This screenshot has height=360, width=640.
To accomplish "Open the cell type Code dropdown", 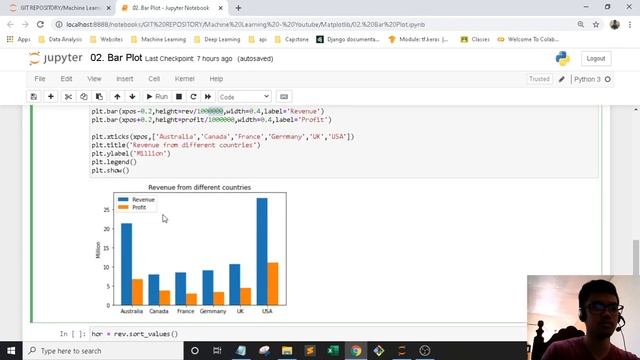I will coord(244,97).
